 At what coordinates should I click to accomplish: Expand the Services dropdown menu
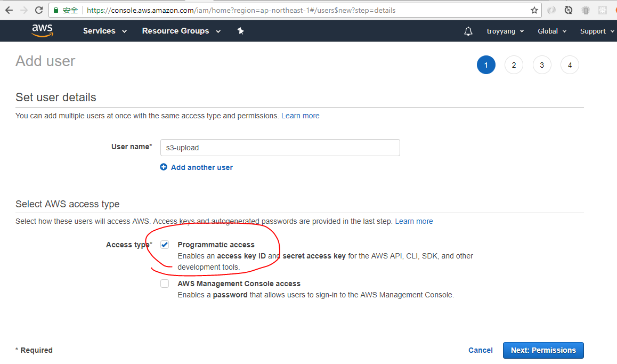tap(104, 31)
